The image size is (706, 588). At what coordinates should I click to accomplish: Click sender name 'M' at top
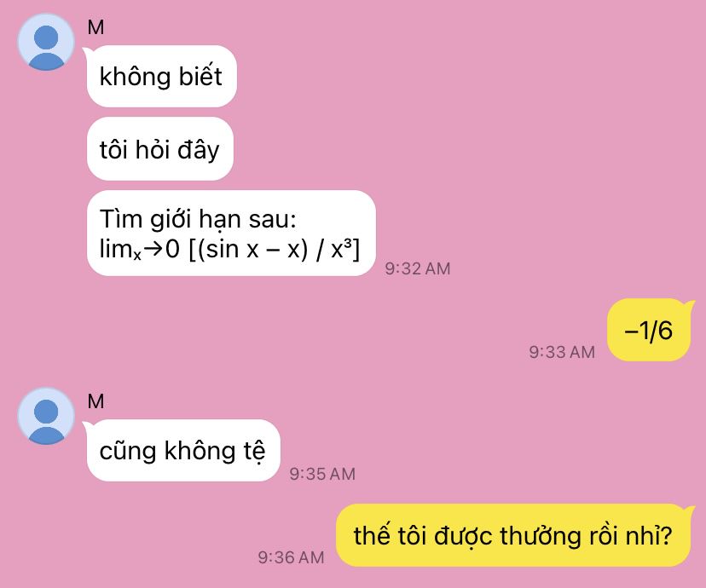click(95, 27)
